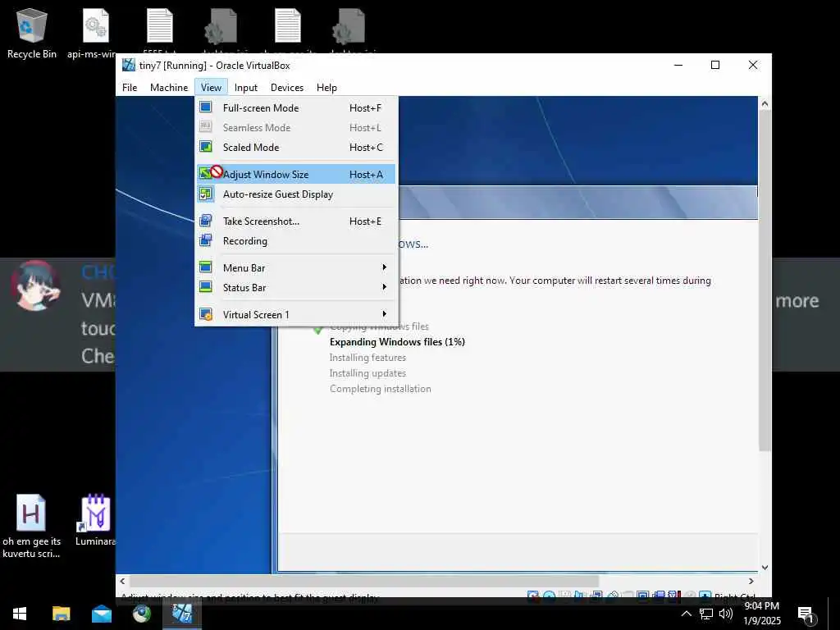The height and width of the screenshot is (630, 840).
Task: Click the vertical scrollbar down arrow
Action: coord(765,568)
